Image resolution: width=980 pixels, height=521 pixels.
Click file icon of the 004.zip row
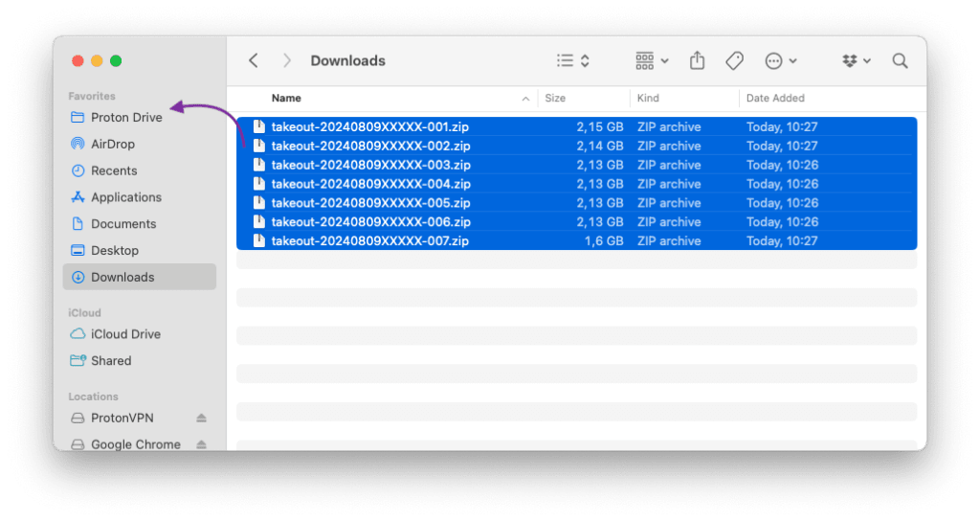[258, 184]
